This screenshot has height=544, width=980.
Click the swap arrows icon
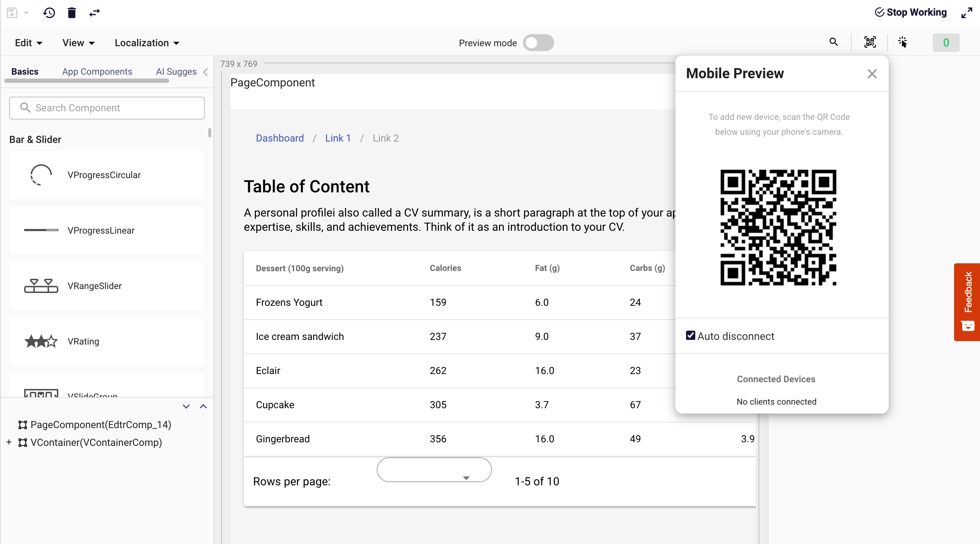tap(94, 13)
